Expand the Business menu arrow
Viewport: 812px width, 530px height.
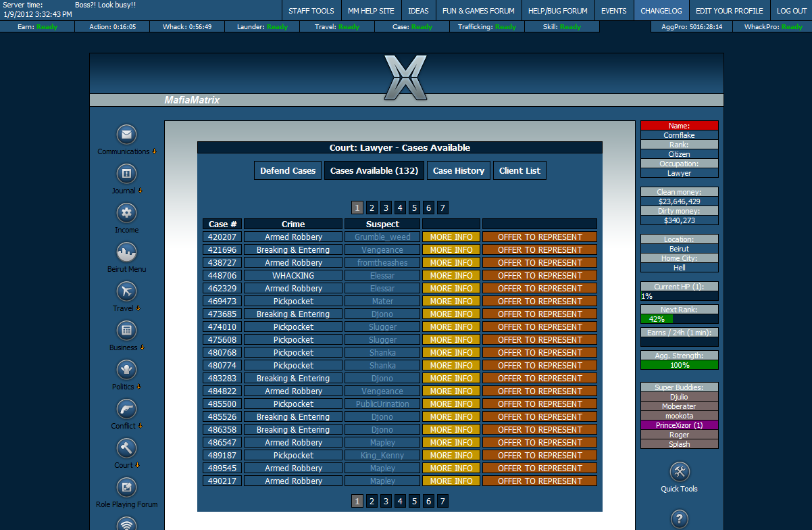click(142, 347)
